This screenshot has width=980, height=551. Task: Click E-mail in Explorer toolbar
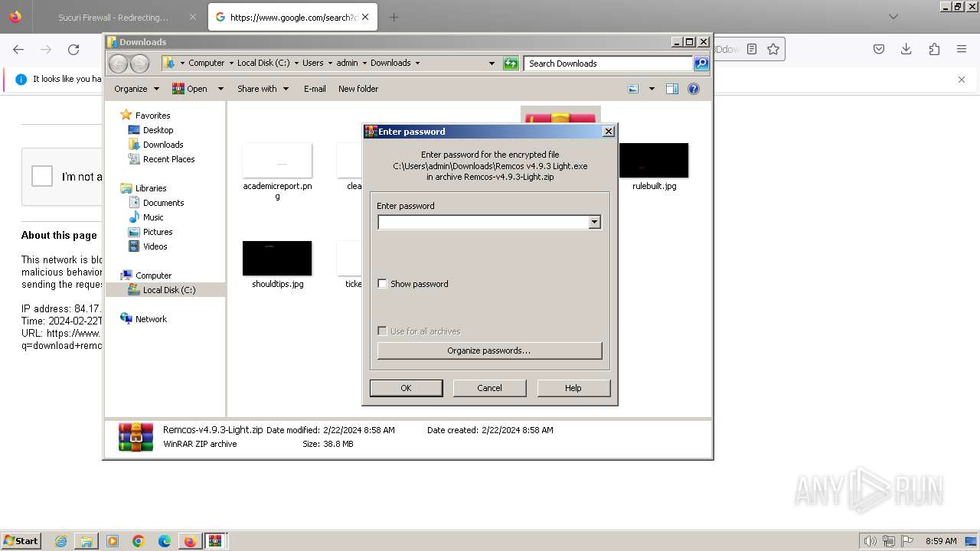pyautogui.click(x=315, y=89)
